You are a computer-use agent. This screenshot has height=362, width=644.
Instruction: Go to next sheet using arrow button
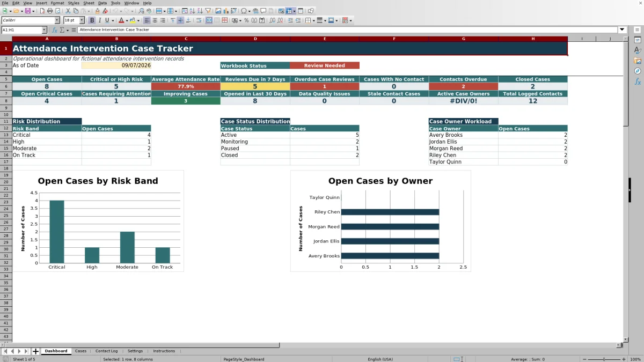[x=20, y=351]
